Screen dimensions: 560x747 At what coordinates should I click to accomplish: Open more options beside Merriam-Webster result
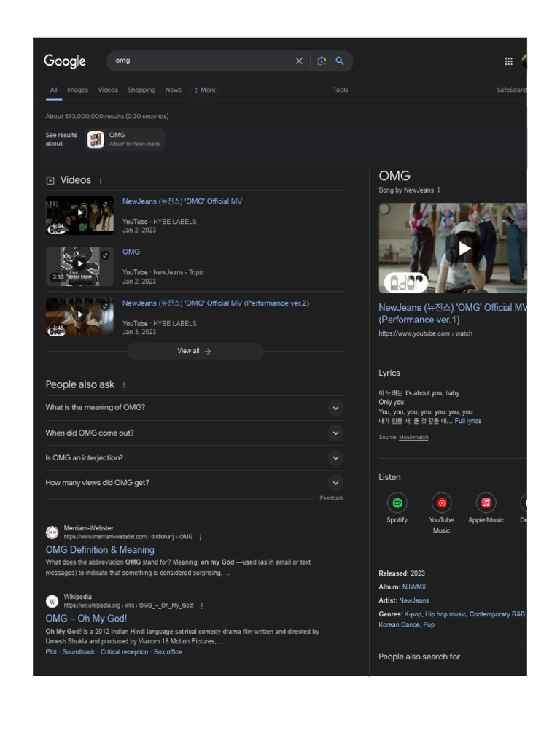click(x=200, y=537)
